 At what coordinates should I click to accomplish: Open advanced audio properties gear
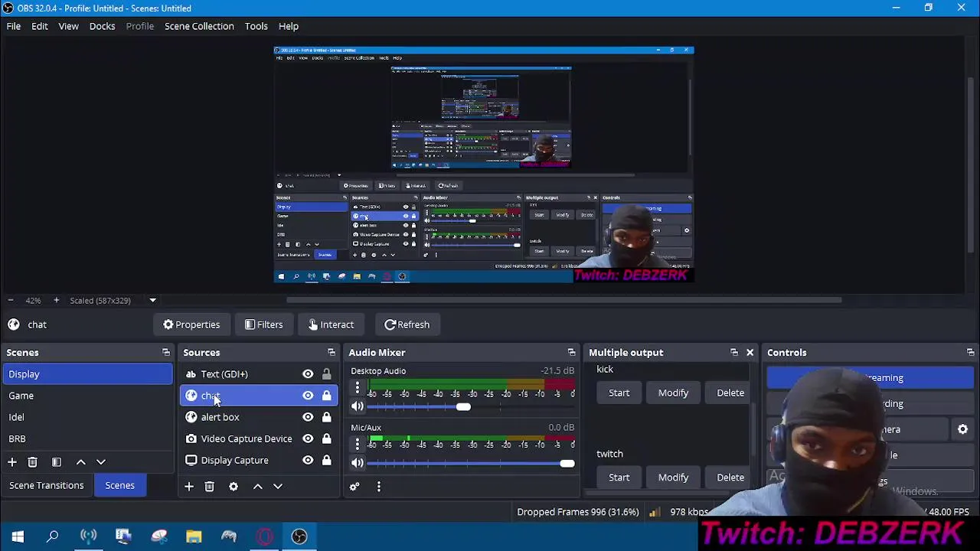[354, 487]
